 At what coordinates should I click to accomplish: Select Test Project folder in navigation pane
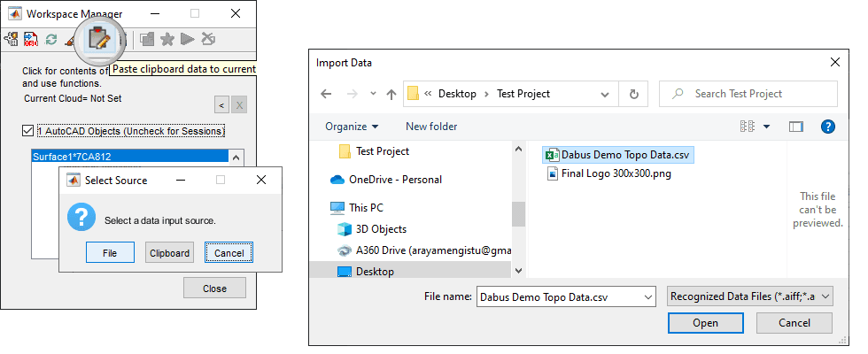click(x=374, y=151)
